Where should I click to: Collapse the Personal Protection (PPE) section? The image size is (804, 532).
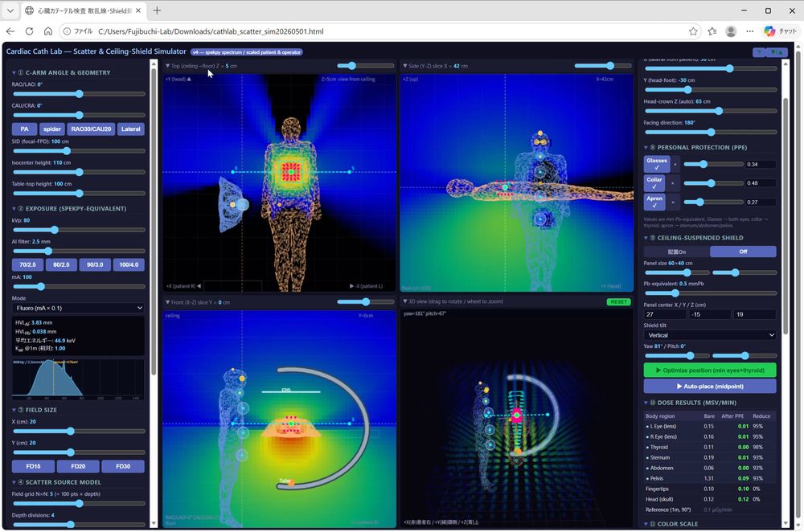point(695,148)
